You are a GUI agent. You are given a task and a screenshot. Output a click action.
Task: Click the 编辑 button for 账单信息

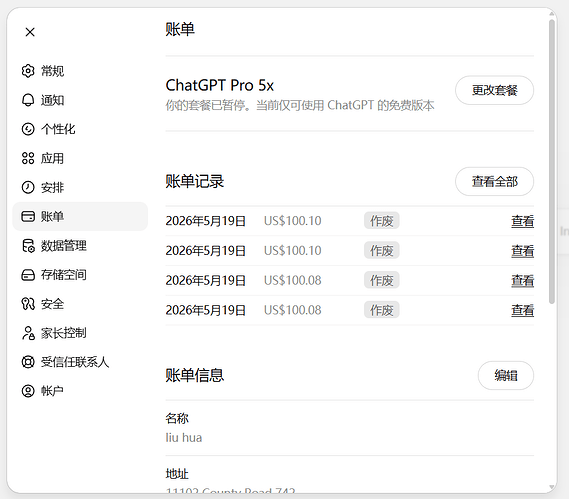(x=505, y=375)
